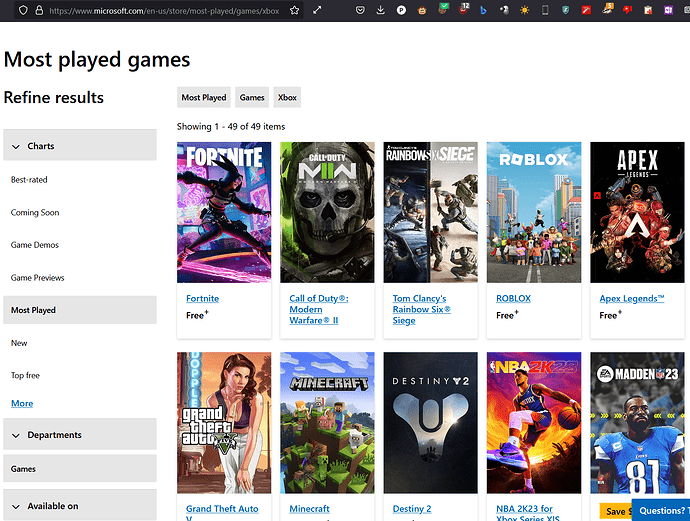Click the More link under Charts
This screenshot has width=690, height=521.
(x=22, y=403)
